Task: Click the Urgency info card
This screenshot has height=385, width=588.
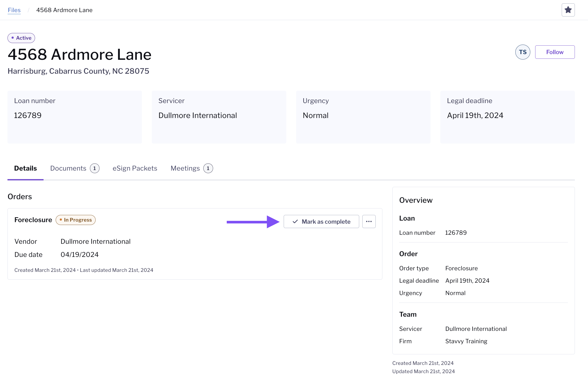Action: click(363, 117)
